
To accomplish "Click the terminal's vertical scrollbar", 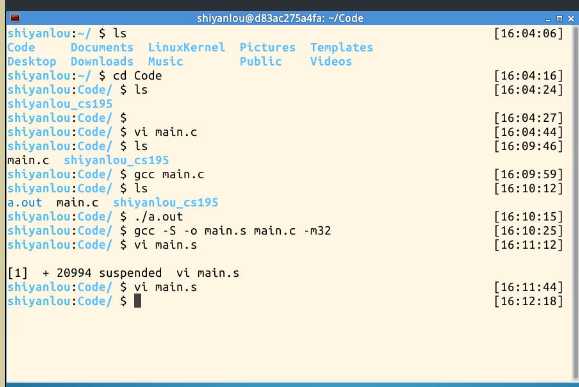I will click(576, 203).
